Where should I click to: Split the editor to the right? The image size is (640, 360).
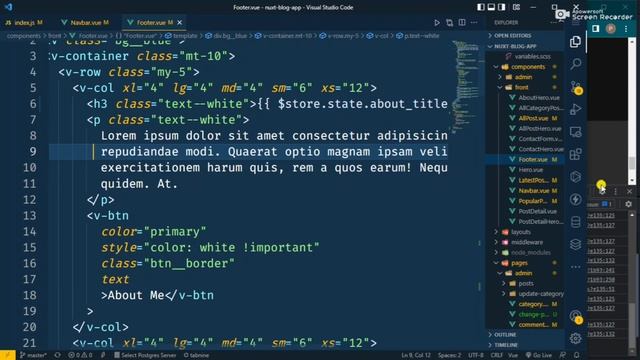click(x=462, y=22)
